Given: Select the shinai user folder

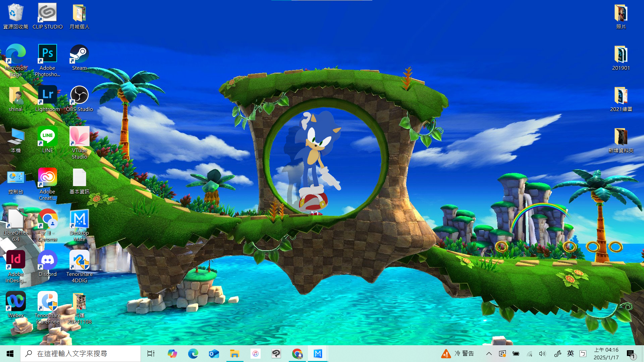Looking at the screenshot, I should (x=15, y=99).
